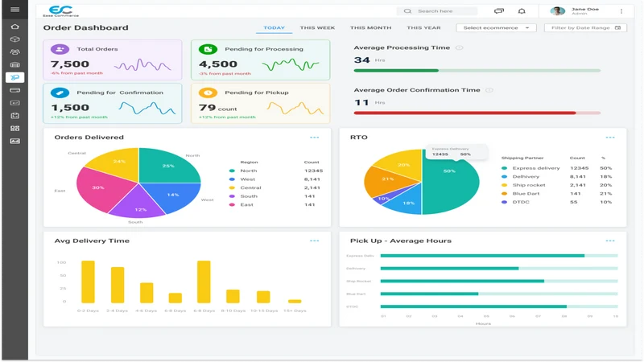
Task: Switch to the THIS YEAR tab
Action: click(x=424, y=28)
